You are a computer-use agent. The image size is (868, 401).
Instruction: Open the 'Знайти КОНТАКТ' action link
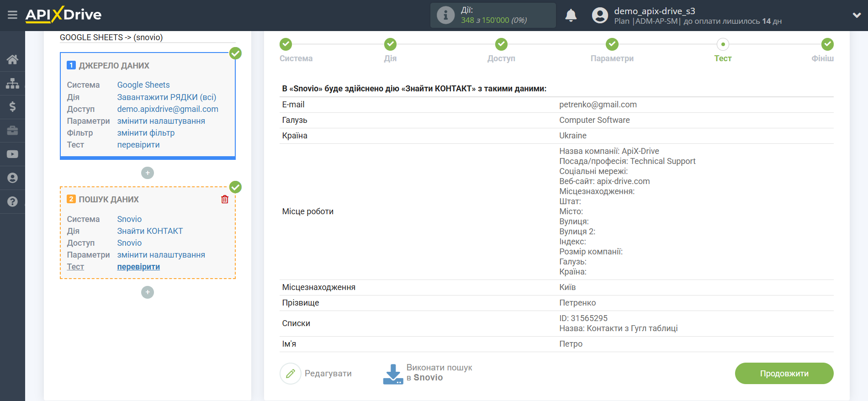(x=150, y=231)
